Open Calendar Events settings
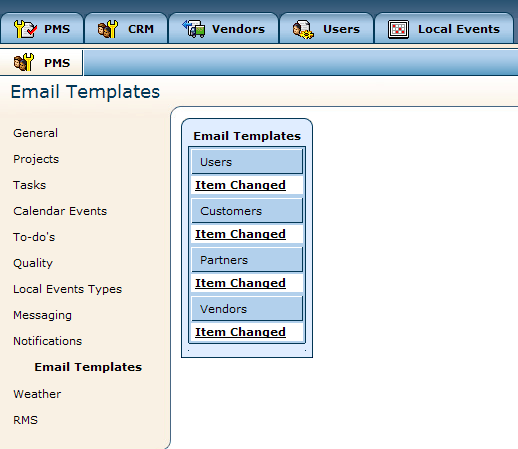This screenshot has height=449, width=518. [x=60, y=211]
